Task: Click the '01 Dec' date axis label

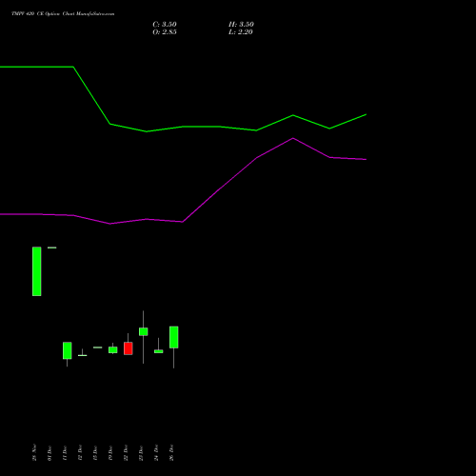Action: click(x=50, y=453)
